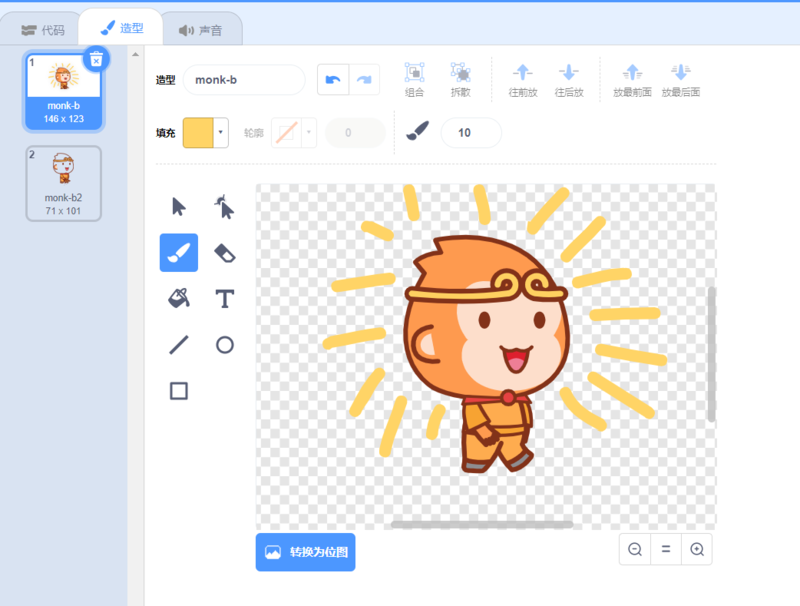The image size is (800, 606).
Task: Select the Text tool
Action: point(224,298)
